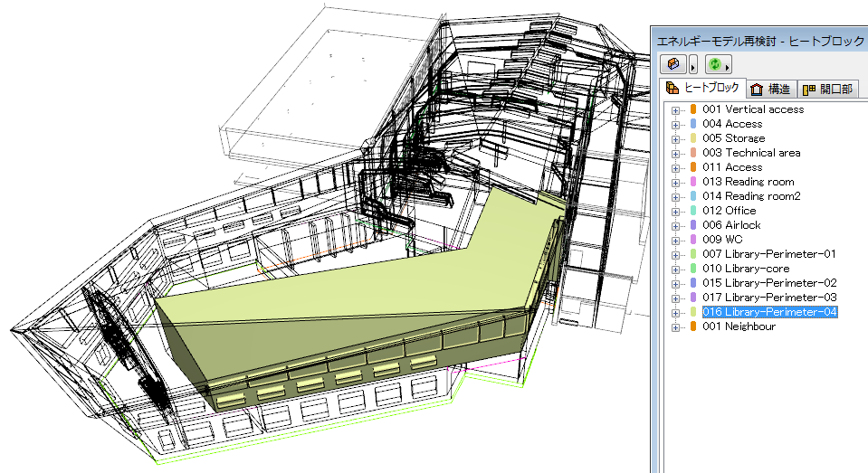Image resolution: width=868 pixels, height=473 pixels.
Task: Select 011 Access heat block
Action: 732,166
